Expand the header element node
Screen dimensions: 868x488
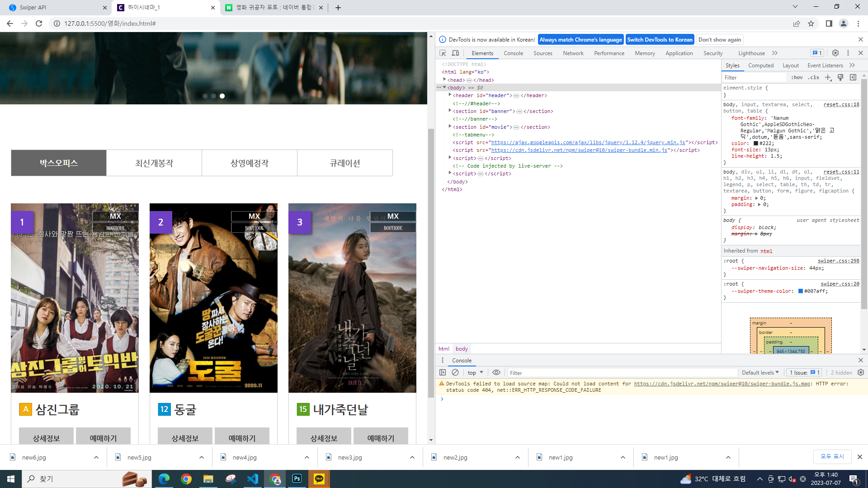pos(450,95)
